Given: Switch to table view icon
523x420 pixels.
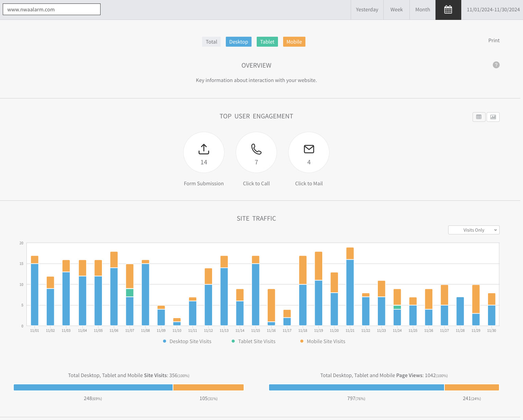Looking at the screenshot, I should (x=479, y=117).
